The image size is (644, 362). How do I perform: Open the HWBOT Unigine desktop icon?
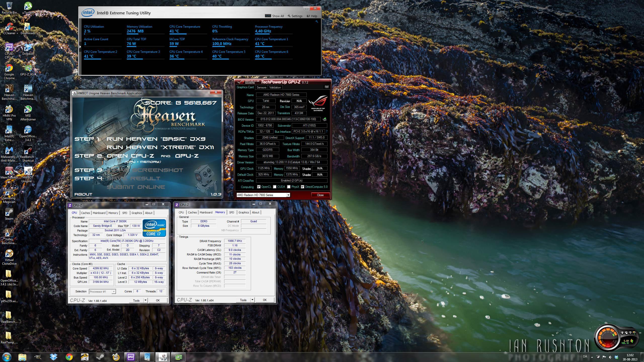pyautogui.click(x=28, y=175)
